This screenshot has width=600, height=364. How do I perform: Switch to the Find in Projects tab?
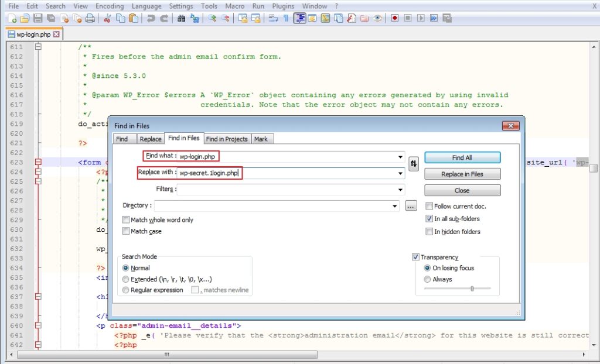coord(227,139)
